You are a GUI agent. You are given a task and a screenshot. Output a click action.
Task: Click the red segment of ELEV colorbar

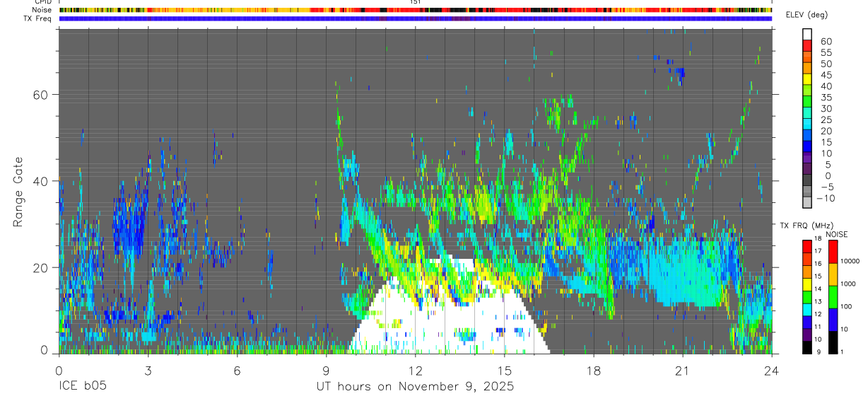(807, 45)
